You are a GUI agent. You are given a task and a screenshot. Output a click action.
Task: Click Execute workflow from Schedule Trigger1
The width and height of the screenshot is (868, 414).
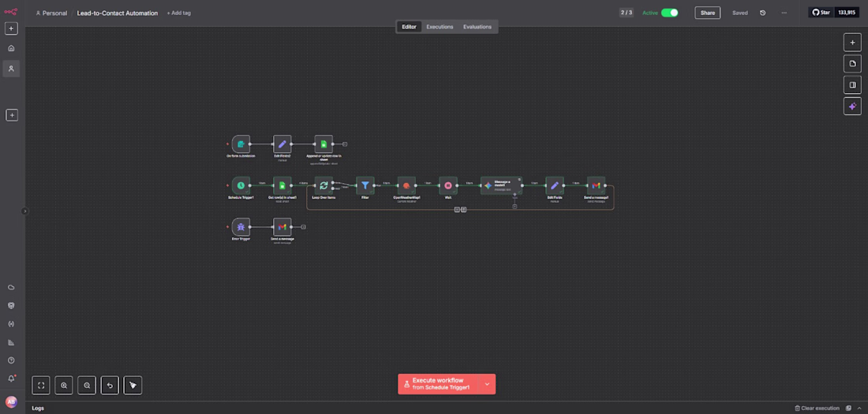pos(439,384)
